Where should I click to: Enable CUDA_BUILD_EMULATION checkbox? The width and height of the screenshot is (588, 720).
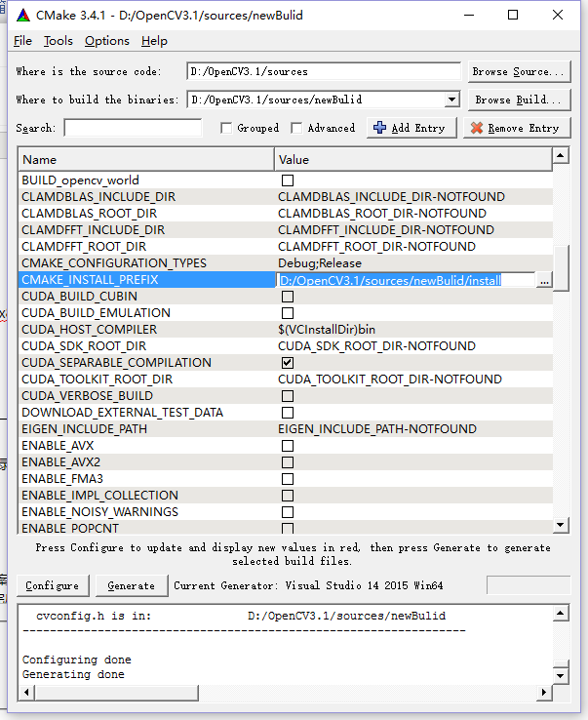coord(288,313)
